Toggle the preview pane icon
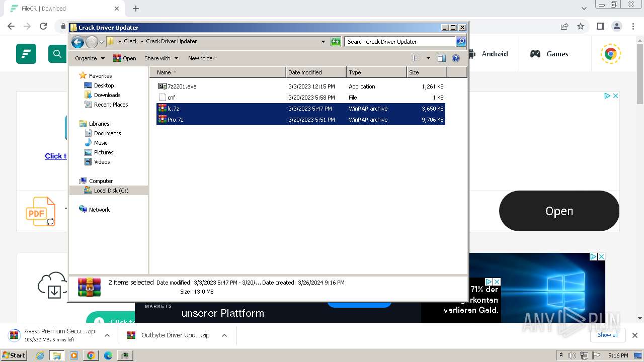Image resolution: width=644 pixels, height=362 pixels. [x=442, y=58]
